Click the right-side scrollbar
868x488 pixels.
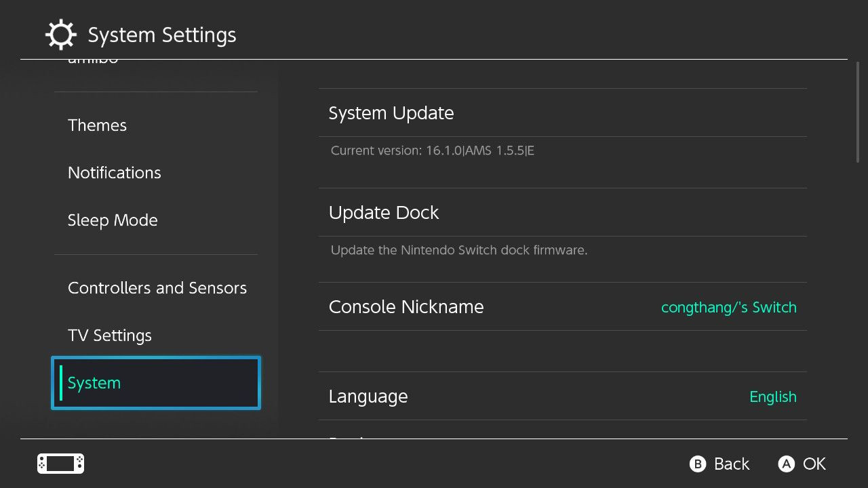point(858,112)
